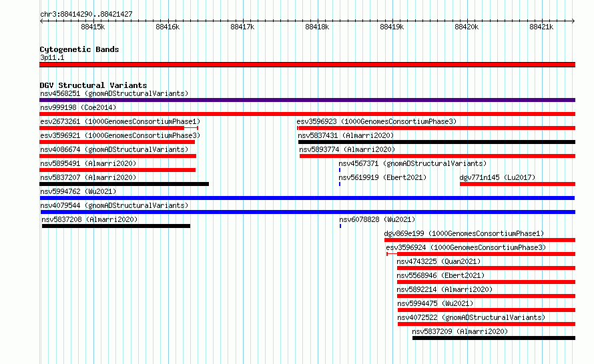Click the blue nsv5994762 variant bar
594x364 pixels.
pos(307,198)
